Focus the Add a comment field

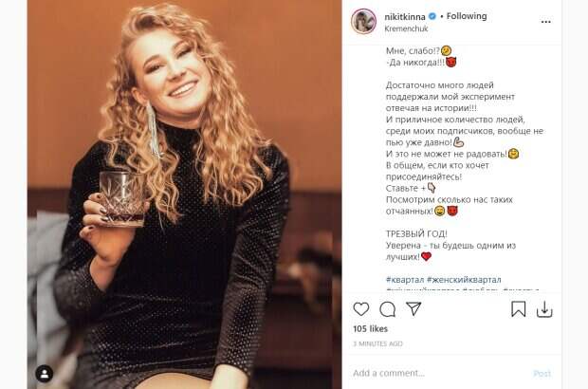439,373
